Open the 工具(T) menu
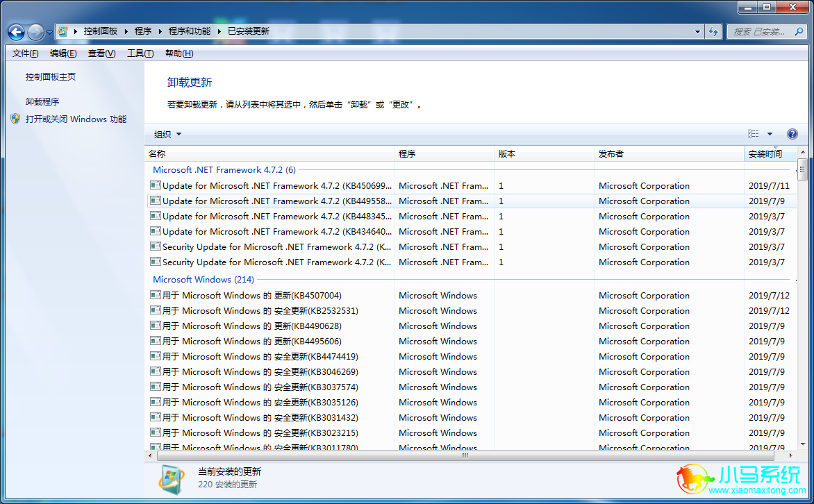Viewport: 814px width, 504px height. pyautogui.click(x=140, y=53)
